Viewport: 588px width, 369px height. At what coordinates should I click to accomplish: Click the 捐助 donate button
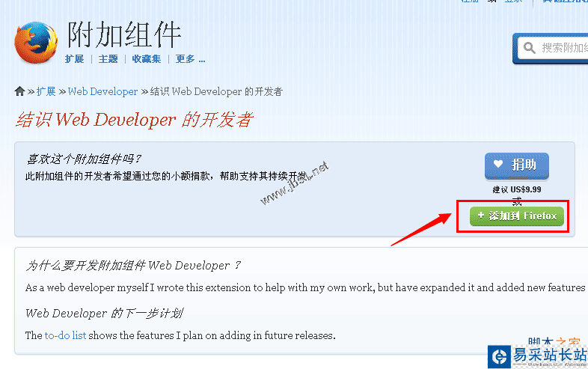point(517,165)
